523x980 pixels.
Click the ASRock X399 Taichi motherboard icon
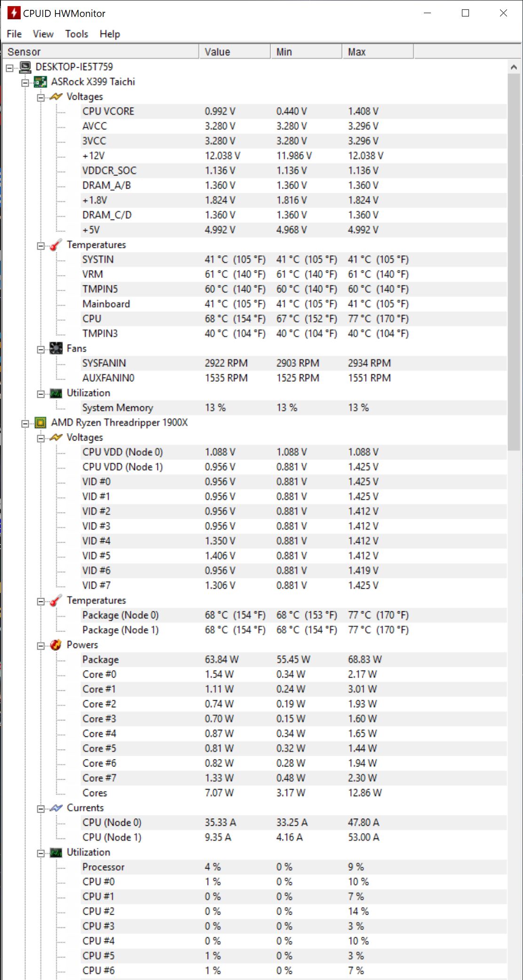41,82
